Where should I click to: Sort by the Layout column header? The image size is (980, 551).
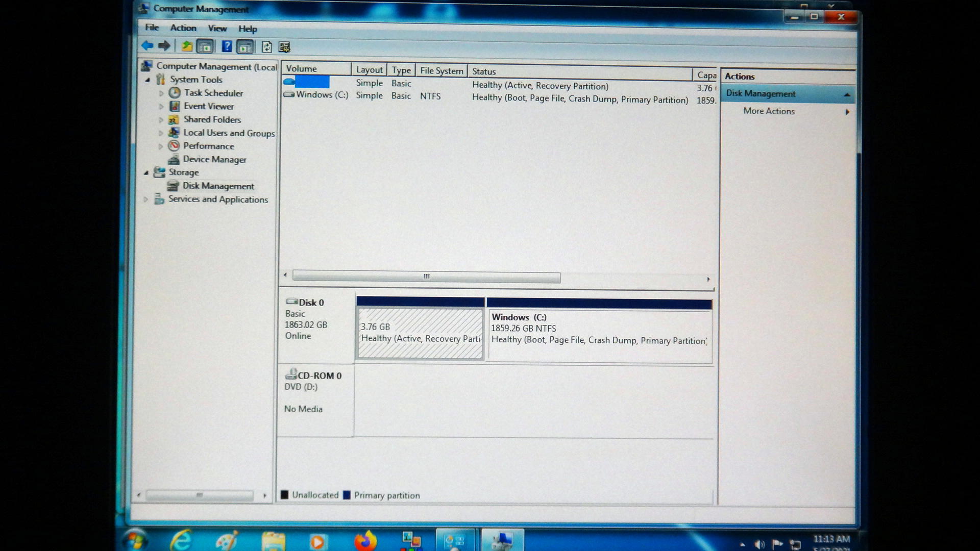(369, 69)
